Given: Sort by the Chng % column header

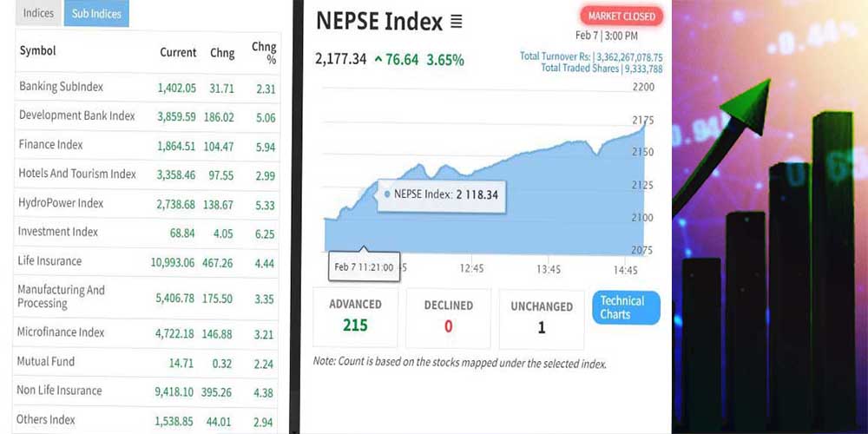Looking at the screenshot, I should (x=264, y=53).
